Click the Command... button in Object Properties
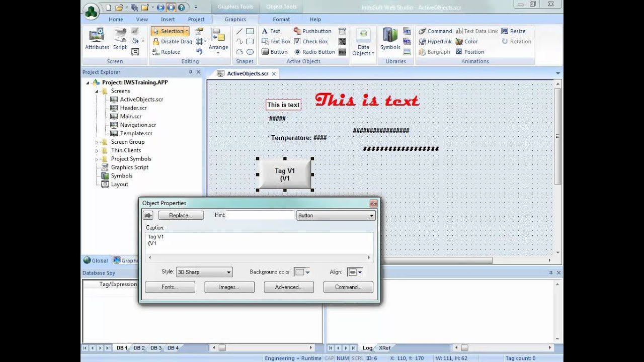The image size is (644, 362). (x=348, y=287)
